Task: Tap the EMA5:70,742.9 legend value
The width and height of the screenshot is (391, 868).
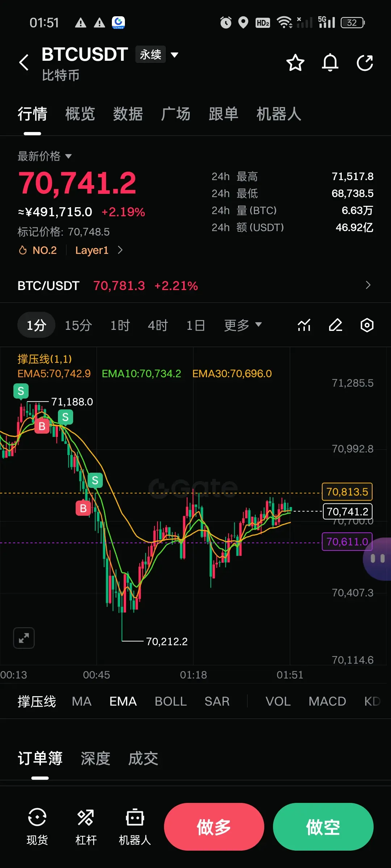Action: [54, 374]
